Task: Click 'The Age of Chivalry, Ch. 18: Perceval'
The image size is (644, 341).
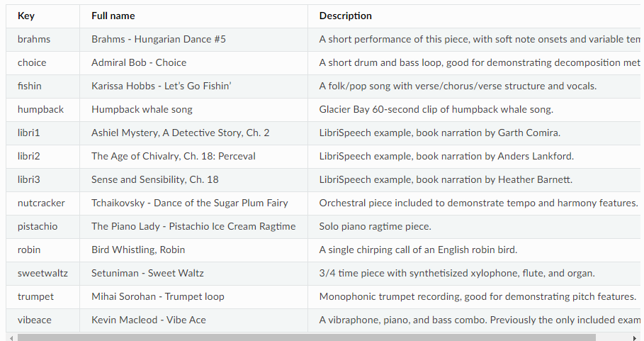Action: coord(193,157)
